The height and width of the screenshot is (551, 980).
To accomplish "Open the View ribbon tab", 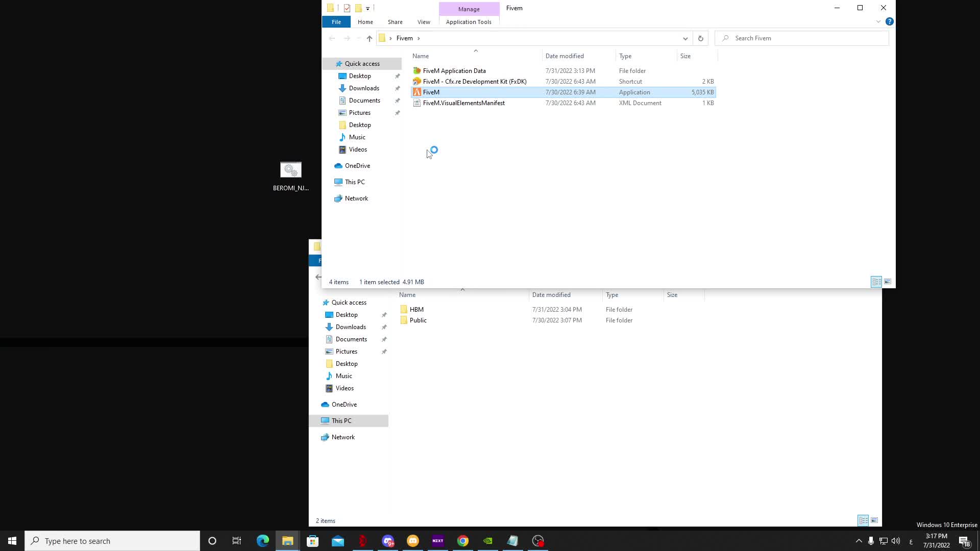I will [423, 22].
